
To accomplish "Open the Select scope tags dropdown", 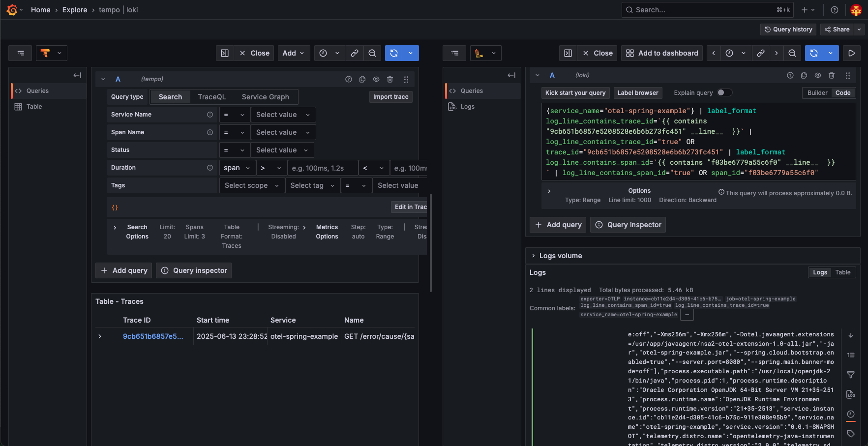I will pos(252,185).
